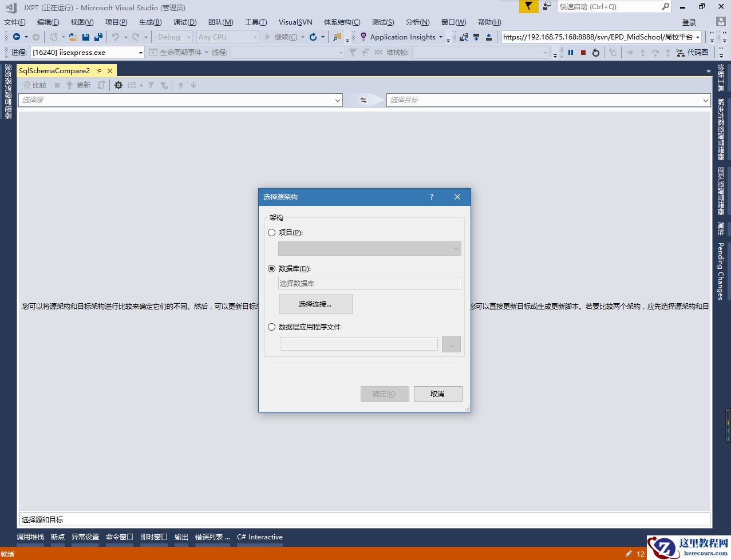Open the VisualSVN menu
Screen dimensions: 731x560
(x=295, y=22)
